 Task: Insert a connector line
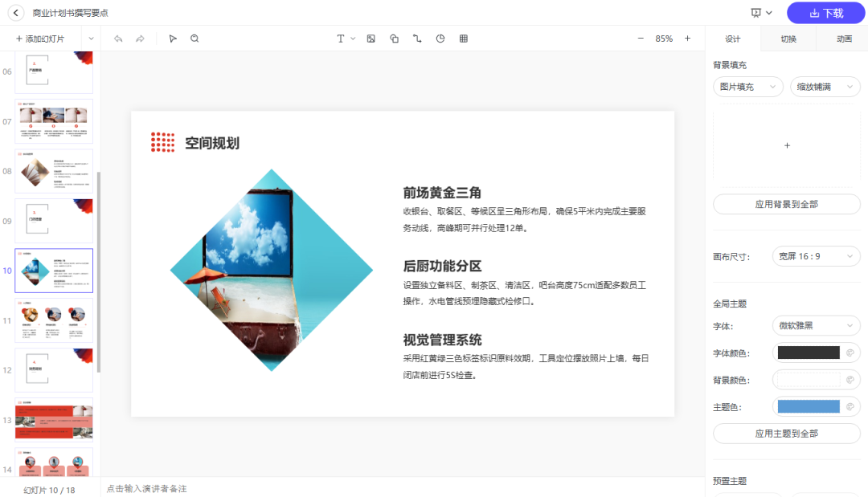point(417,38)
